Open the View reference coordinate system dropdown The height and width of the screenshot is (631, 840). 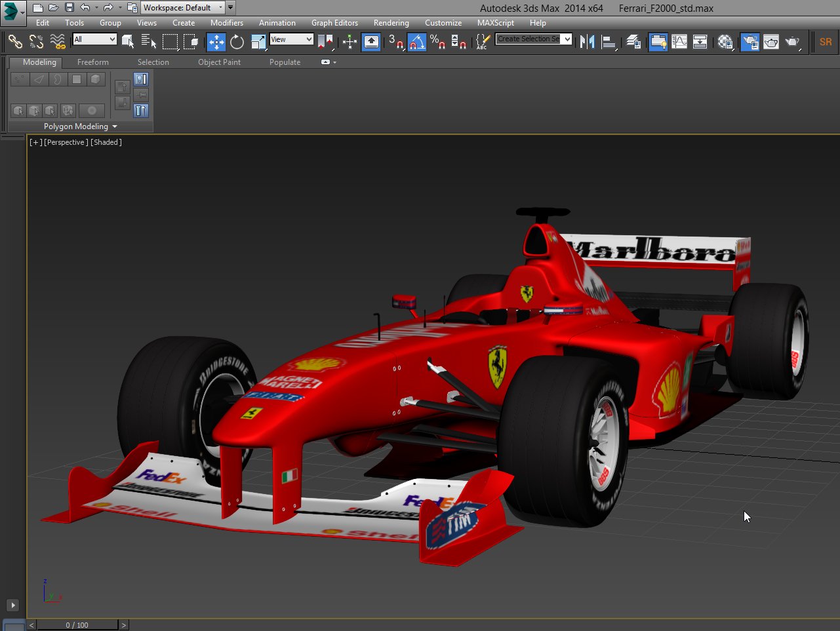pyautogui.click(x=291, y=39)
